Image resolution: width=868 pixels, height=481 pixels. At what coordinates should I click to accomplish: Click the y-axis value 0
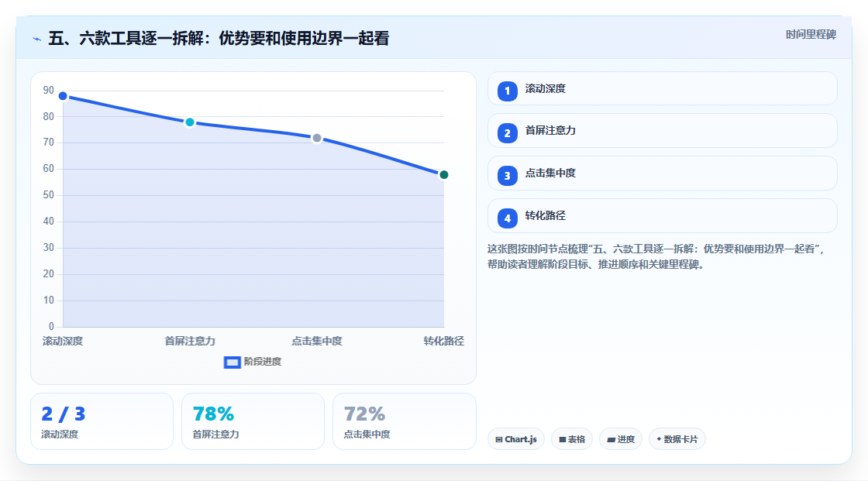[x=51, y=327]
